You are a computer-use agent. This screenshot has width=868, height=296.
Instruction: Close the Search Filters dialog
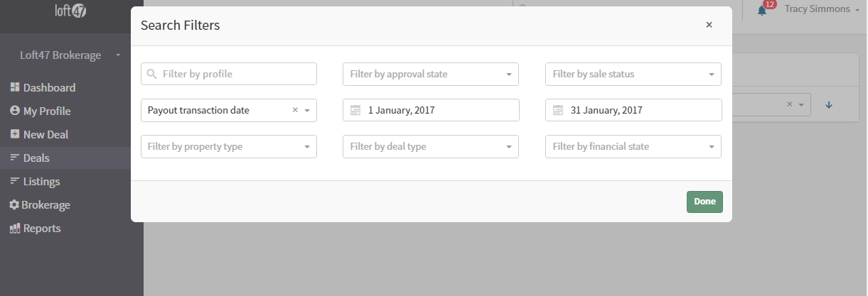tap(709, 25)
